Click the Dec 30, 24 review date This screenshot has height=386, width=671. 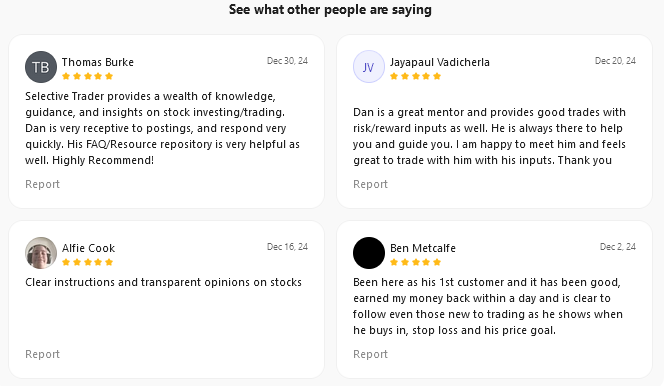pyautogui.click(x=287, y=61)
